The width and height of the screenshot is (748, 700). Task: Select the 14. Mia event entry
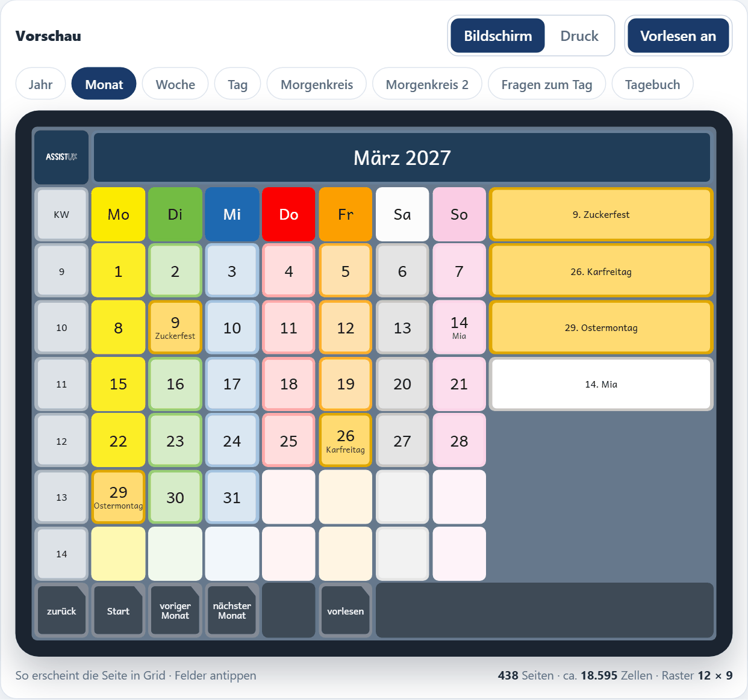(601, 384)
